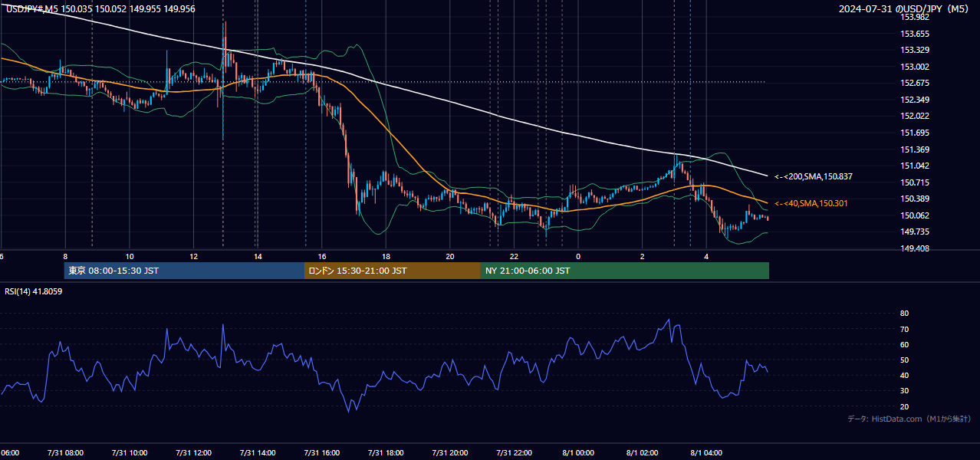Viewport: 980px width, 460px height.
Task: Click the 06:00 label on the lower time axis
Action: (x=10, y=452)
